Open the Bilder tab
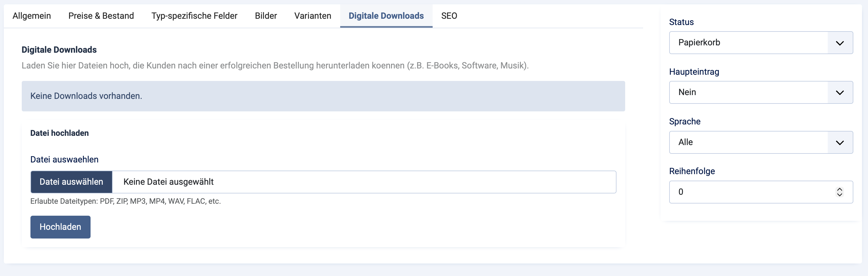 click(266, 15)
